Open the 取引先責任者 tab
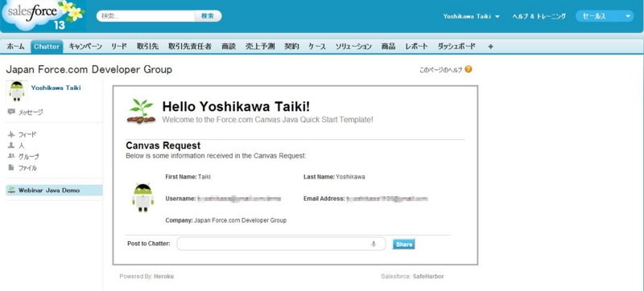This screenshot has height=291, width=644. tap(190, 47)
